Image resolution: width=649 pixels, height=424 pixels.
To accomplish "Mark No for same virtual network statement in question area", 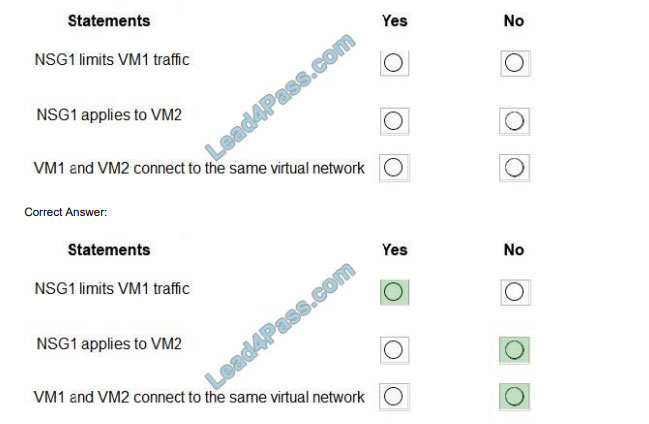I will (514, 168).
